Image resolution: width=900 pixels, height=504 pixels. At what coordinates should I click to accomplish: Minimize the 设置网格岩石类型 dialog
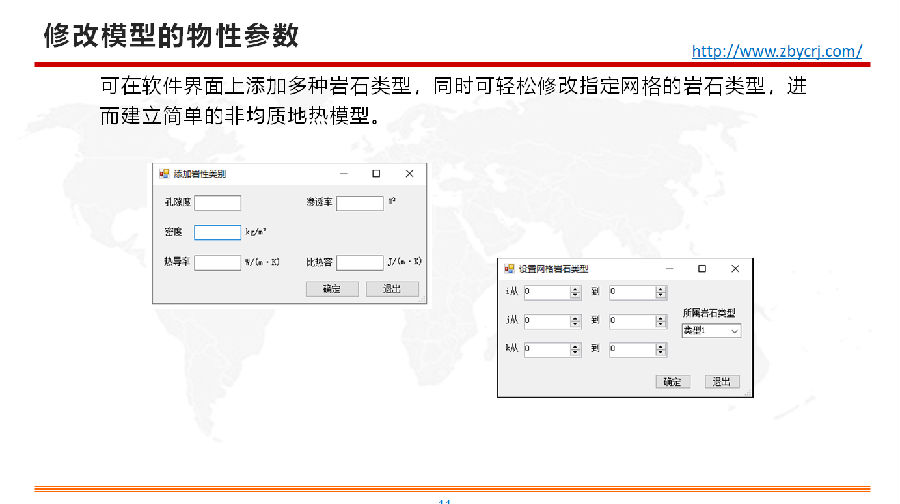[669, 269]
